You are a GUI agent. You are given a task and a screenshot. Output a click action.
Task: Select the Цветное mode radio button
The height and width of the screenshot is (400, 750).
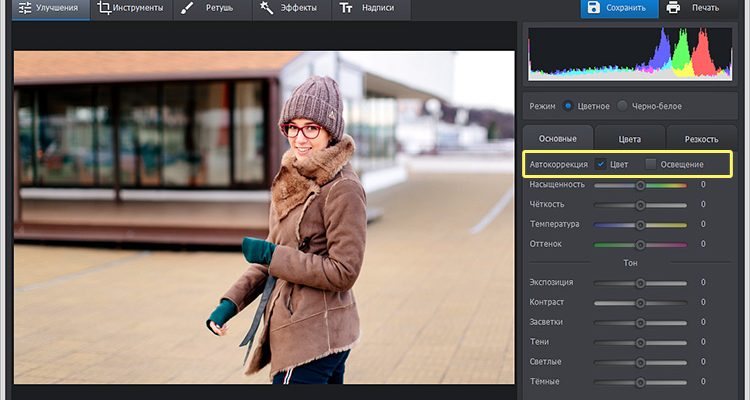568,105
